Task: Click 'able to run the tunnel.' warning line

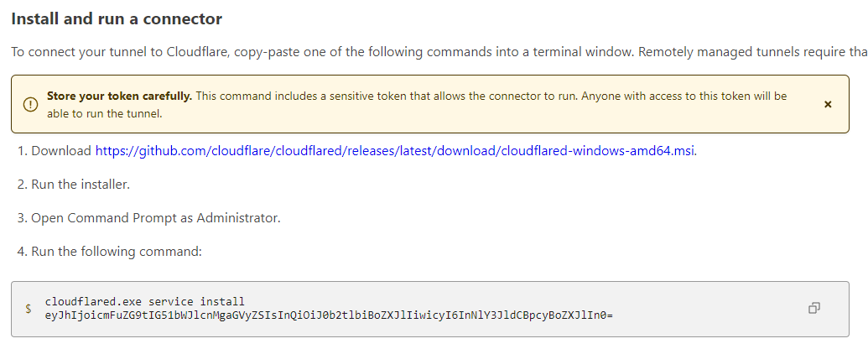Action: (104, 113)
